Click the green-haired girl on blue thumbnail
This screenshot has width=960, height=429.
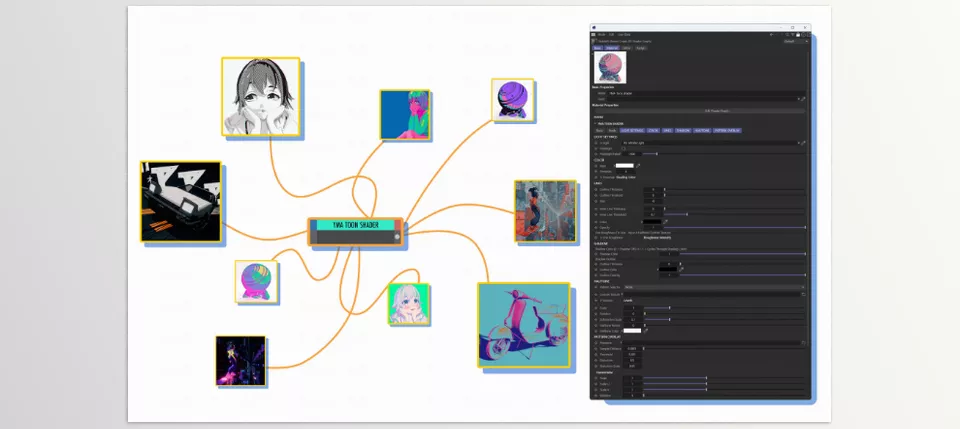point(404,115)
